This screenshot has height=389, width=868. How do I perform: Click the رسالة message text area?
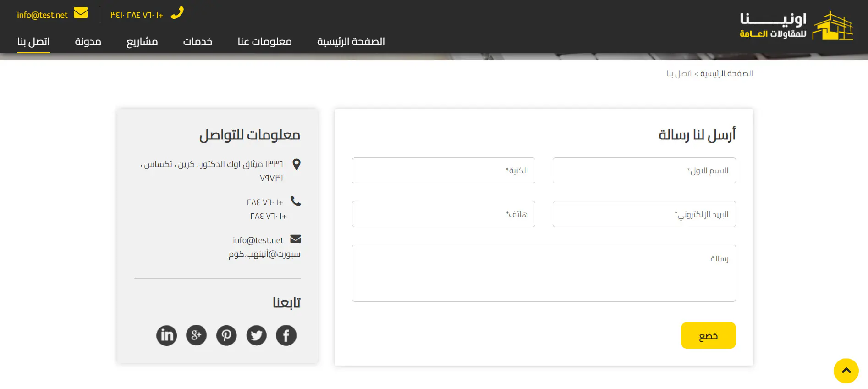pyautogui.click(x=544, y=273)
